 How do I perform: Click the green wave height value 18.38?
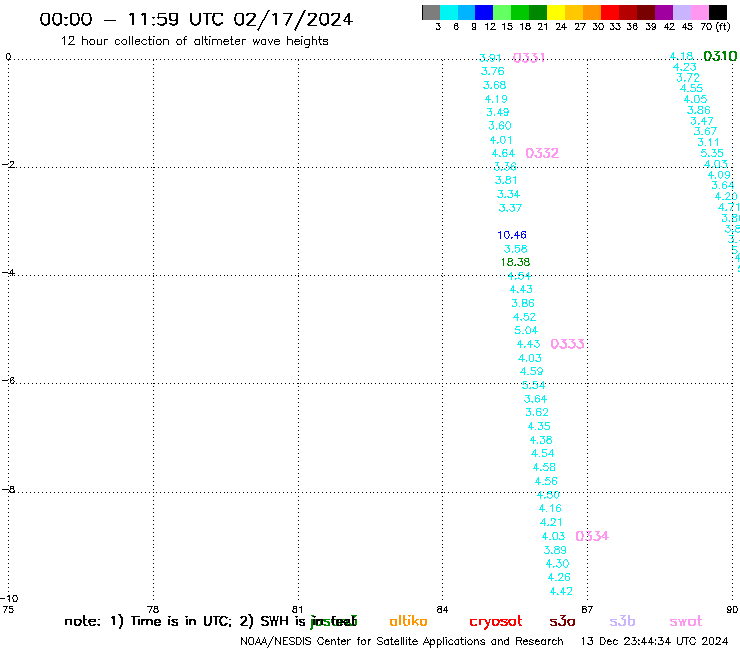[x=515, y=262]
